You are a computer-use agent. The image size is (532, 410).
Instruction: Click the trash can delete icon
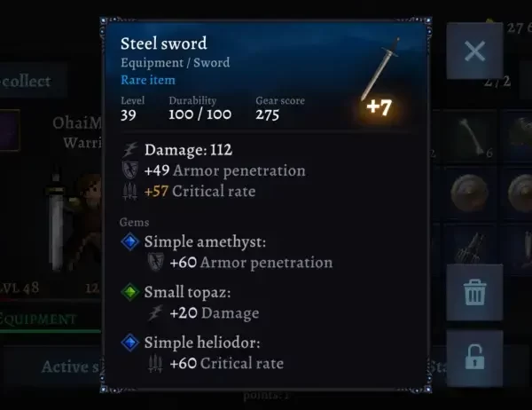point(474,292)
